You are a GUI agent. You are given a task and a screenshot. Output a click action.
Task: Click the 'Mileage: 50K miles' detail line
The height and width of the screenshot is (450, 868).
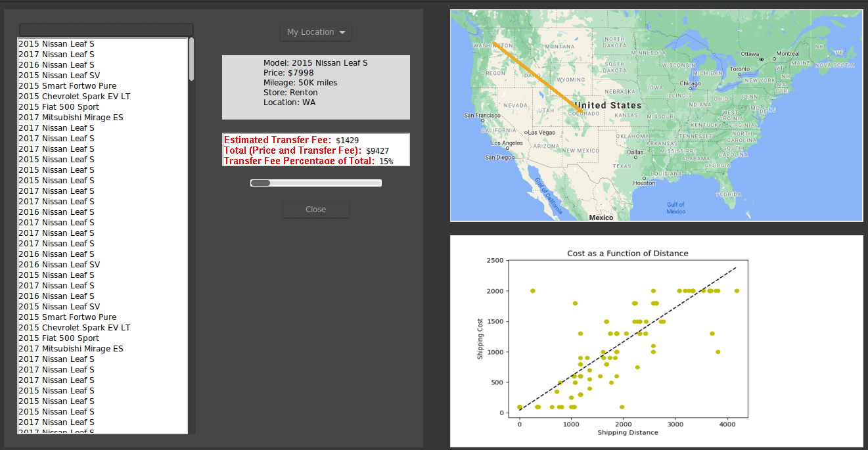300,83
